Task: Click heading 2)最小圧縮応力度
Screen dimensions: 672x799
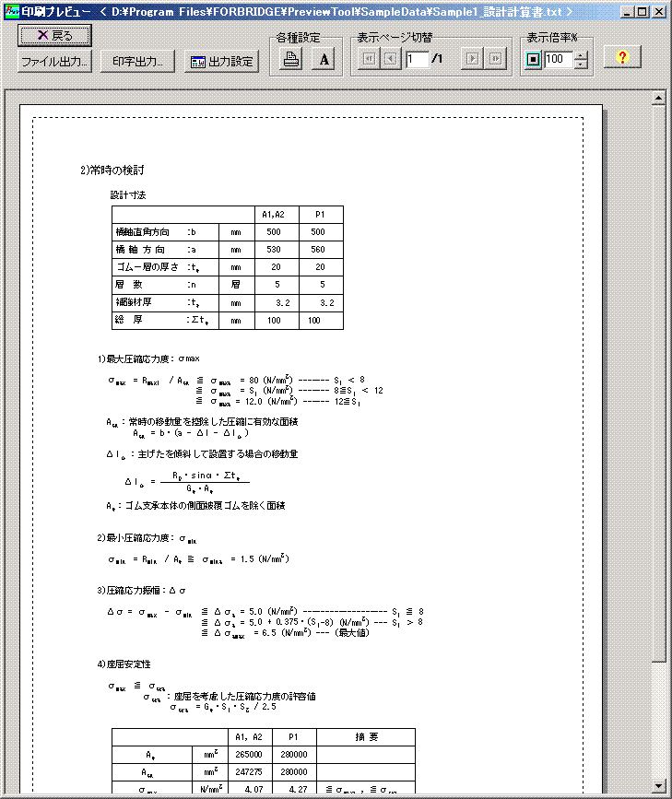Action: point(147,538)
